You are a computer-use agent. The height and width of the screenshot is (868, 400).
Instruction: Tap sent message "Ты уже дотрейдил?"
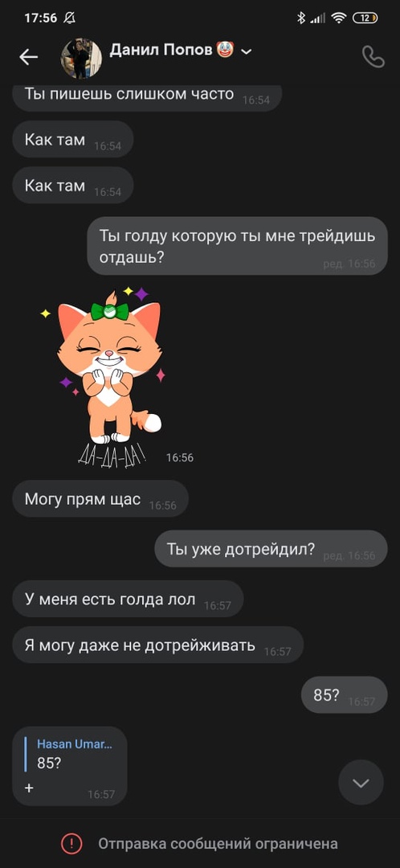point(271,549)
